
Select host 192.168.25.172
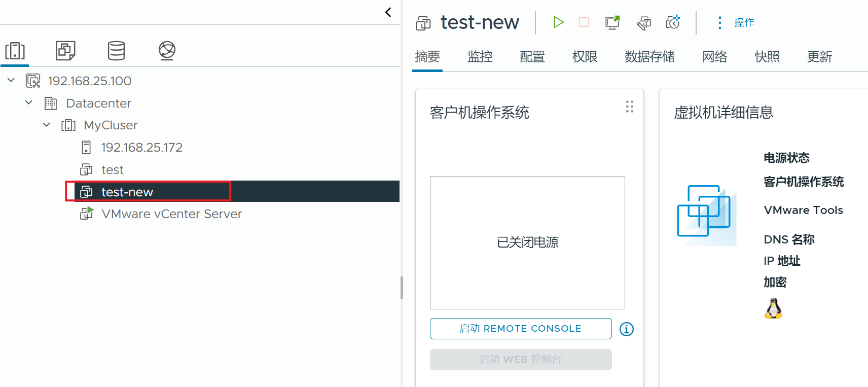[141, 147]
